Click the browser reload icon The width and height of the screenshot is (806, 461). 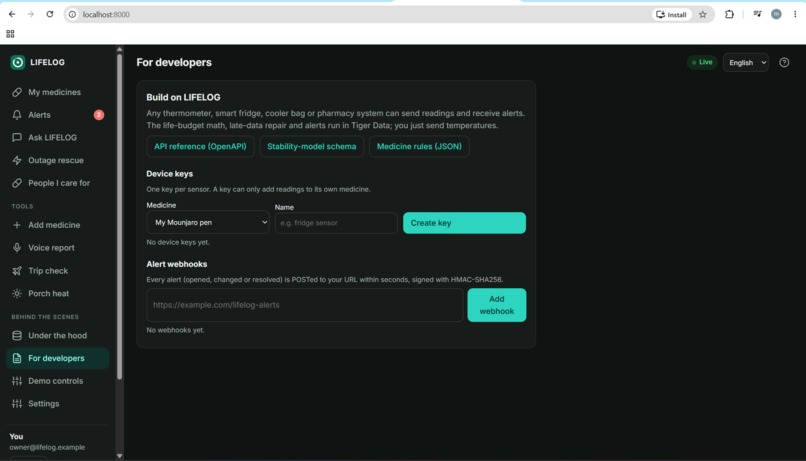[50, 14]
